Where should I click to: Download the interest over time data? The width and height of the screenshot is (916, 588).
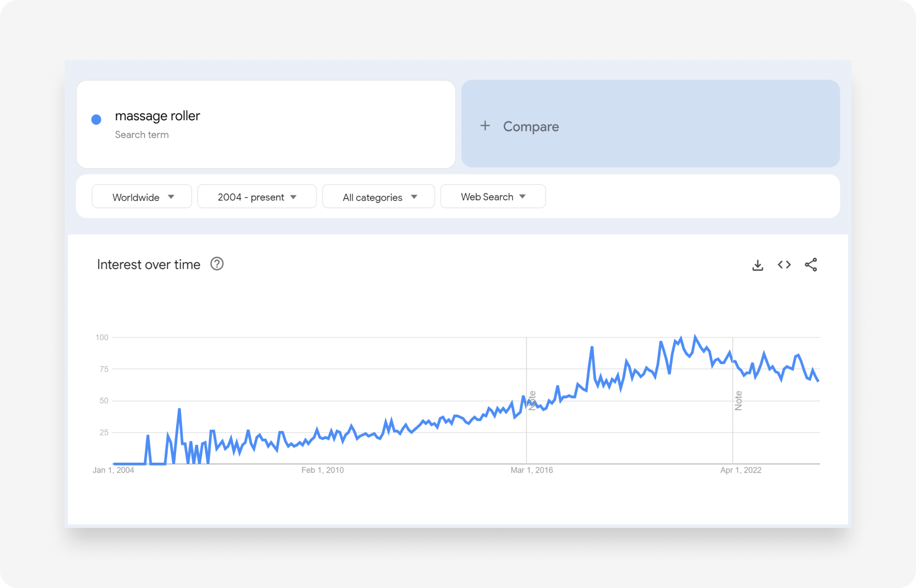pyautogui.click(x=757, y=265)
